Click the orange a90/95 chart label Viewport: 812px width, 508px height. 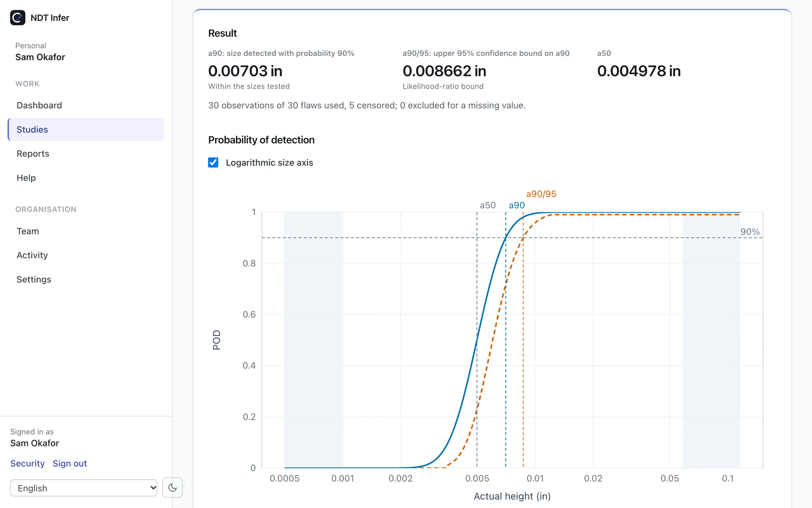click(541, 194)
